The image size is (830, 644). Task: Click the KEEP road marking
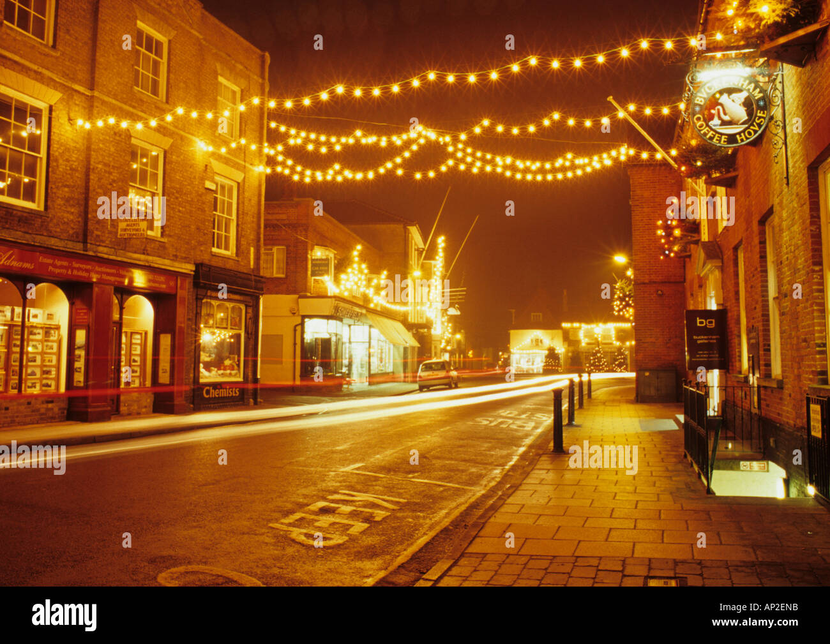click(x=337, y=518)
